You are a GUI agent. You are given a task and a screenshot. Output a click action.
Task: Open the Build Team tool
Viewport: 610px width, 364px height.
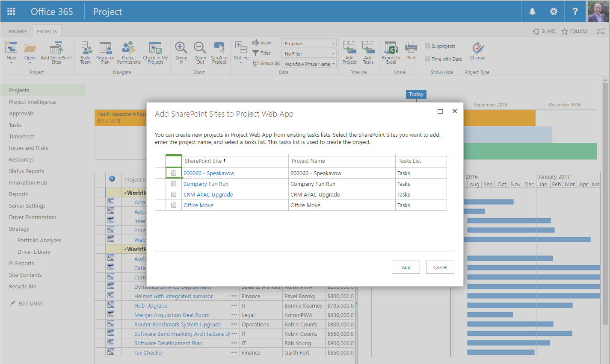pos(86,52)
